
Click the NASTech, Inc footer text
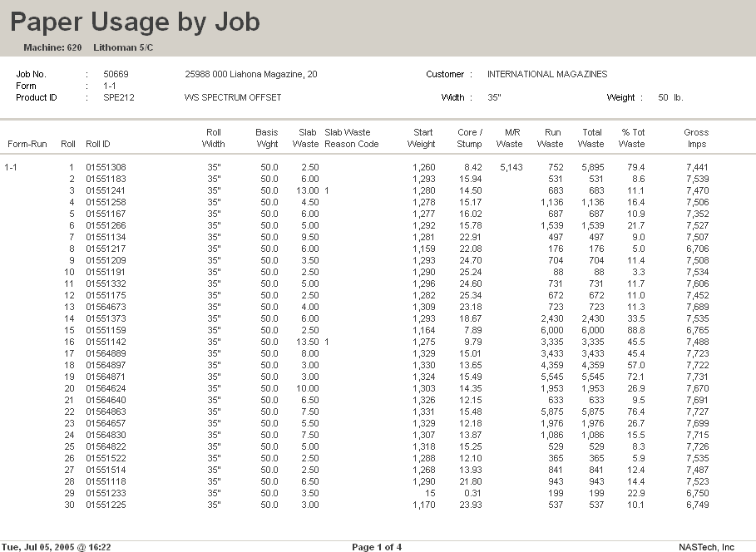point(706,547)
